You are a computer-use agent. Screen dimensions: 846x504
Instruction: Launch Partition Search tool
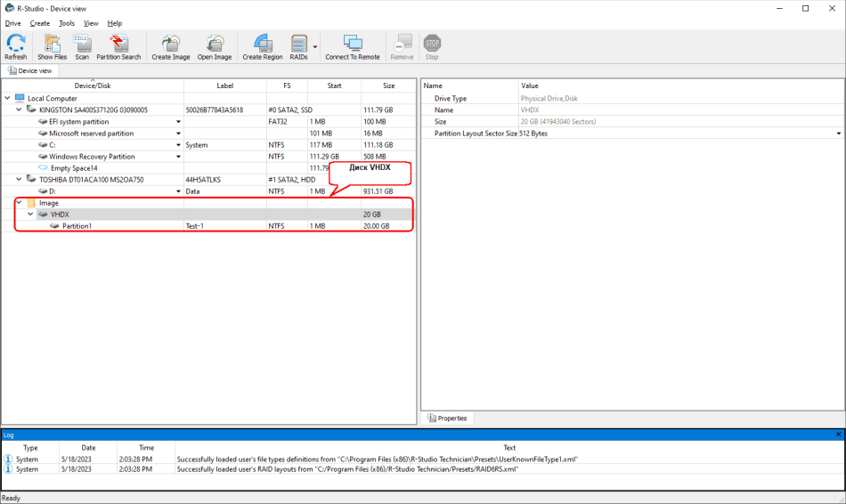point(118,47)
